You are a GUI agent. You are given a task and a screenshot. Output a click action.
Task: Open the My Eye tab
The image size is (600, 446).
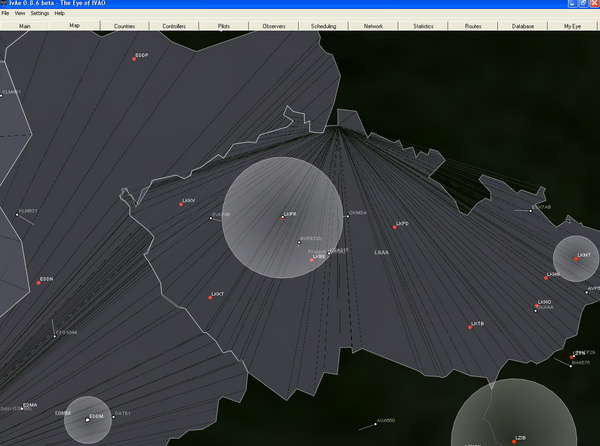coord(572,26)
